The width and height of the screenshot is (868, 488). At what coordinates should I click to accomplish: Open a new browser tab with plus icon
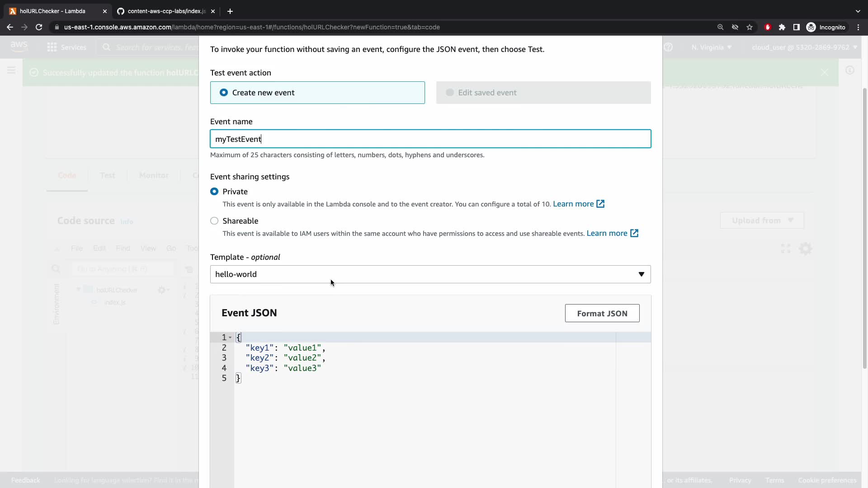coord(230,11)
